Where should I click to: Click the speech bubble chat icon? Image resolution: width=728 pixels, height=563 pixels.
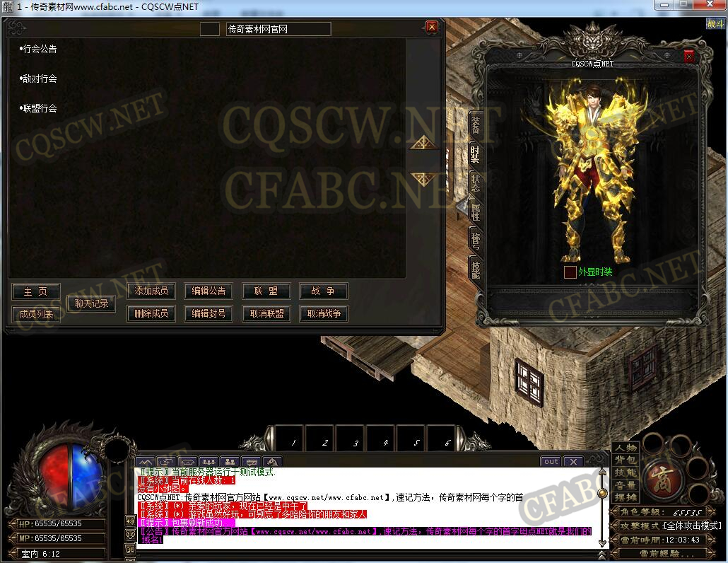(251, 462)
